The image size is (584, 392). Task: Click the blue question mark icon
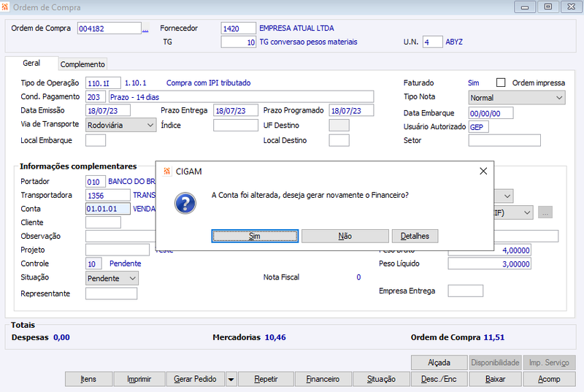(185, 203)
